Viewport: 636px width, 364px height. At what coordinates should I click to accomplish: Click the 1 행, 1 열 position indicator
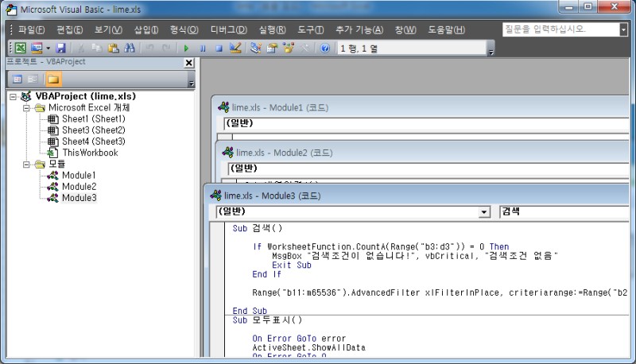tap(411, 48)
